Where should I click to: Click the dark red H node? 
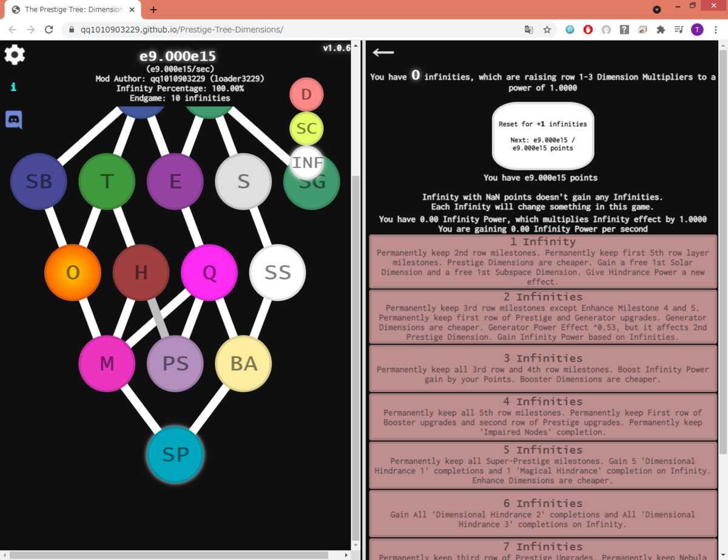[x=141, y=272]
